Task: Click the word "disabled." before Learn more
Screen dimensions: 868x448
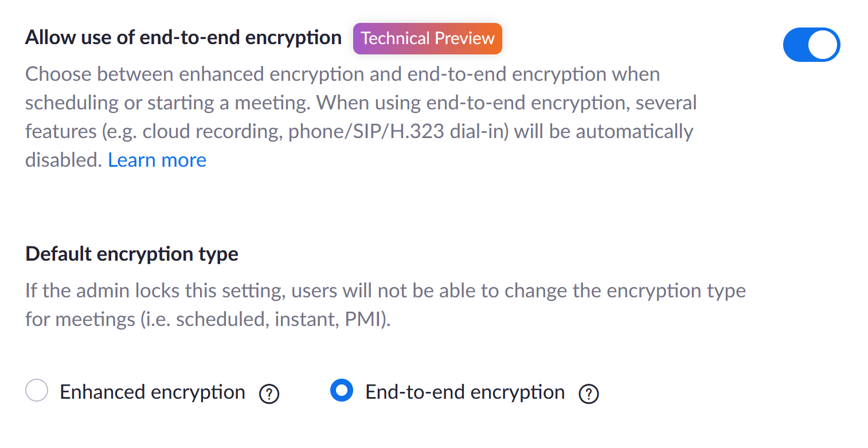Action: point(63,160)
